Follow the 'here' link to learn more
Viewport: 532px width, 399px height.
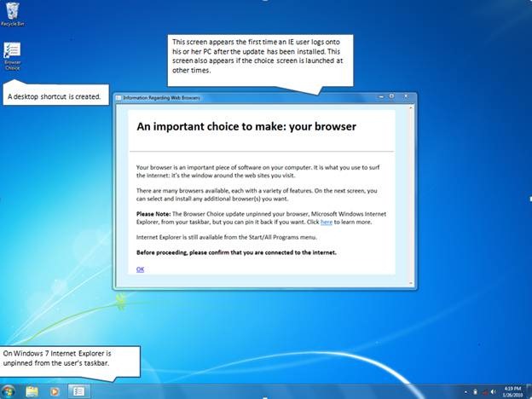[327, 223]
